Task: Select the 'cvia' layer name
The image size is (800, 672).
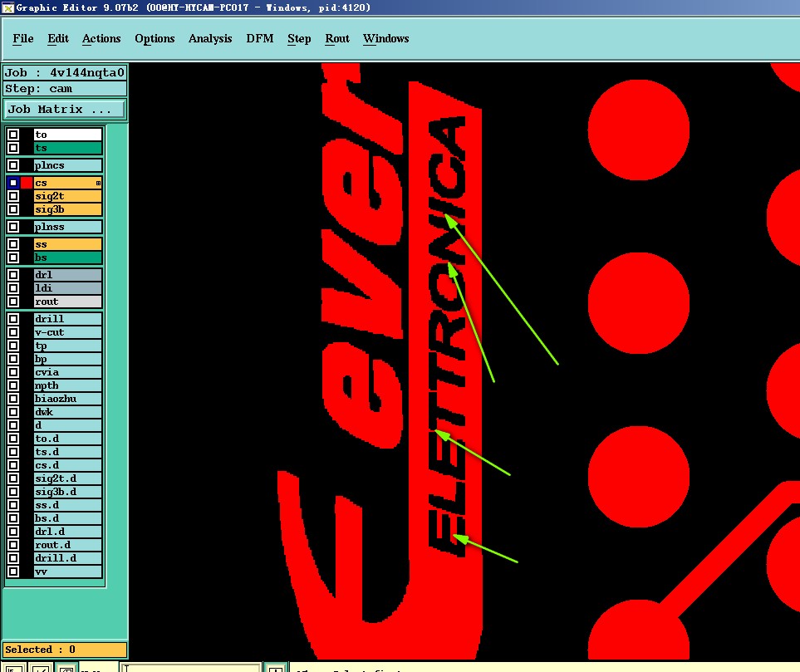Action: point(68,372)
